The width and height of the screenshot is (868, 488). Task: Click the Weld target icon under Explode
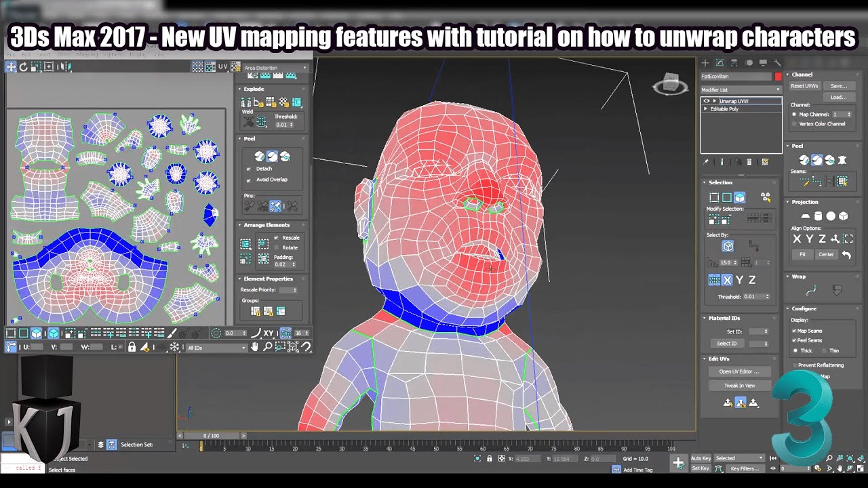tap(248, 121)
